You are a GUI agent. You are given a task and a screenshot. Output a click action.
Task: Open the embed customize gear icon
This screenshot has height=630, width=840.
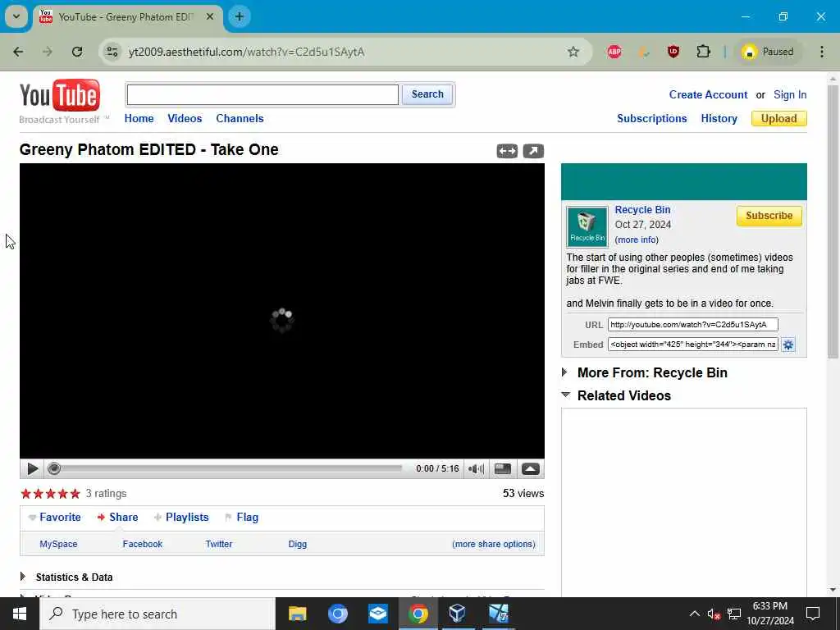click(787, 345)
